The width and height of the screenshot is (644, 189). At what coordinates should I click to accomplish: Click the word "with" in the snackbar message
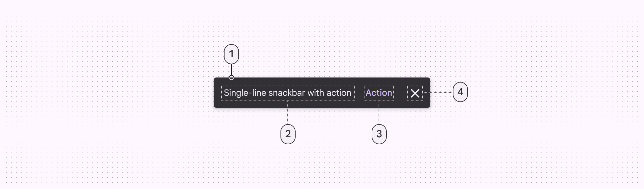coord(316,93)
